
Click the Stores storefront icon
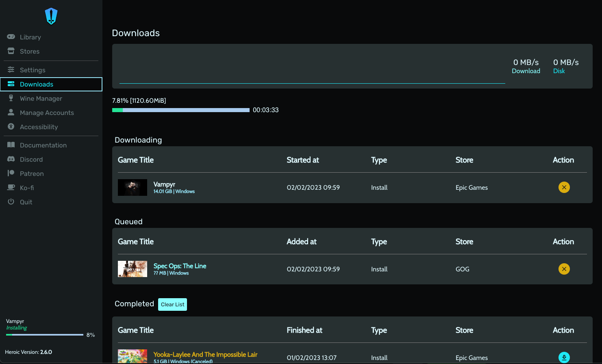[11, 51]
